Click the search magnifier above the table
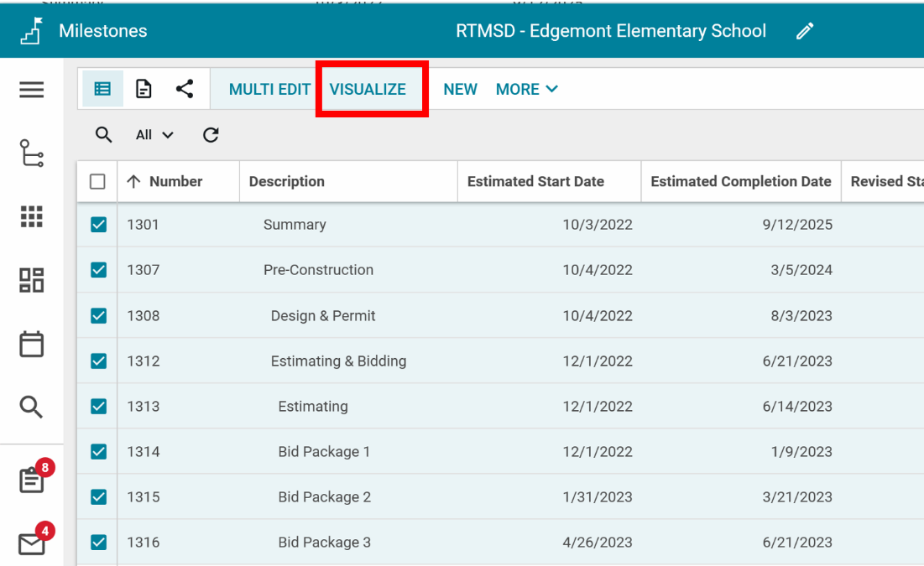Image resolution: width=924 pixels, height=566 pixels. coord(103,135)
